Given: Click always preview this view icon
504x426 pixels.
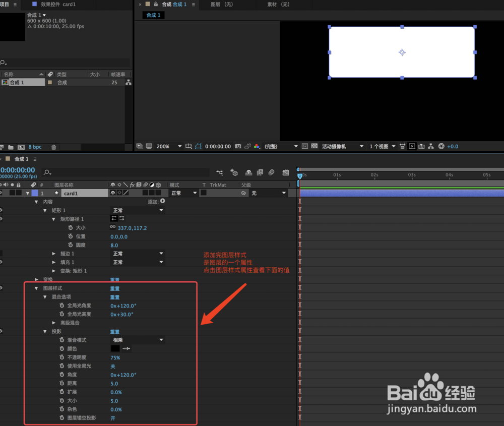Looking at the screenshot, I should pyautogui.click(x=140, y=146).
